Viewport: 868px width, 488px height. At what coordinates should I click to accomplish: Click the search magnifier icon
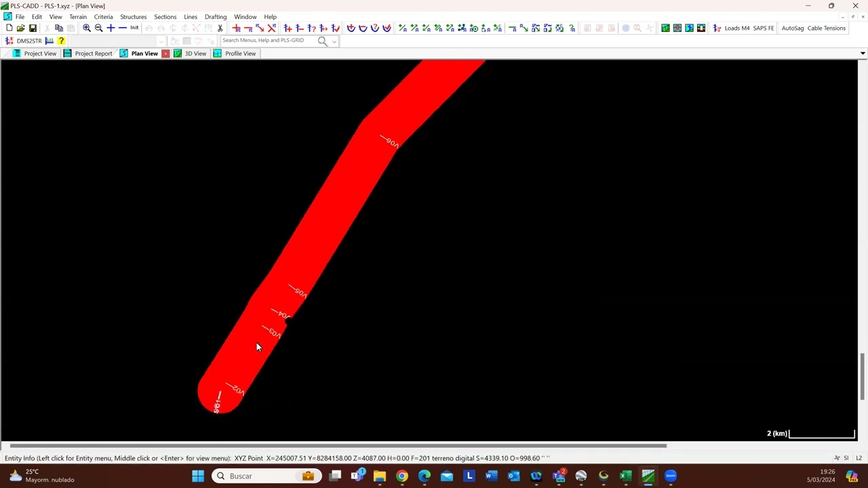tap(322, 41)
